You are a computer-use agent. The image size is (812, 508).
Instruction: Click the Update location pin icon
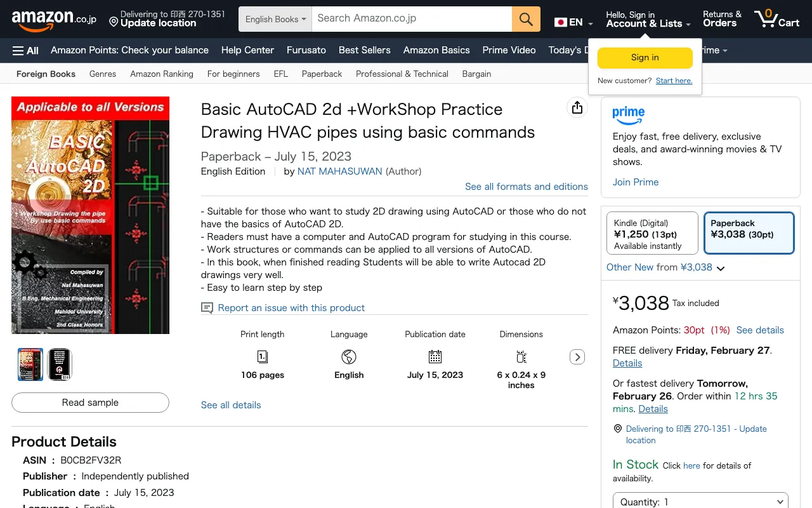click(114, 22)
